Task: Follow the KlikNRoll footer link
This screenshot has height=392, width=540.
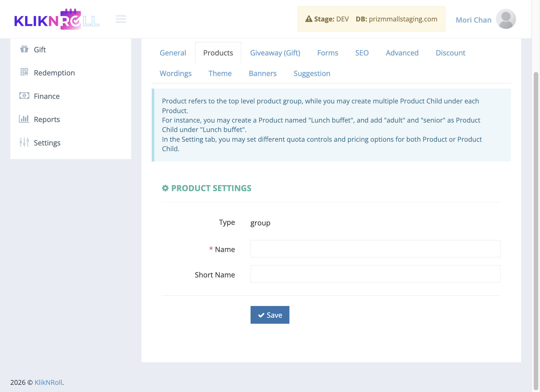Action: tap(48, 382)
